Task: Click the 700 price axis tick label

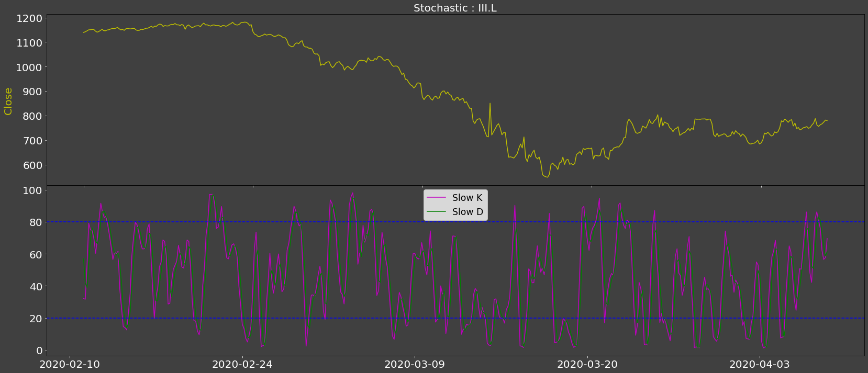Action: coord(32,141)
